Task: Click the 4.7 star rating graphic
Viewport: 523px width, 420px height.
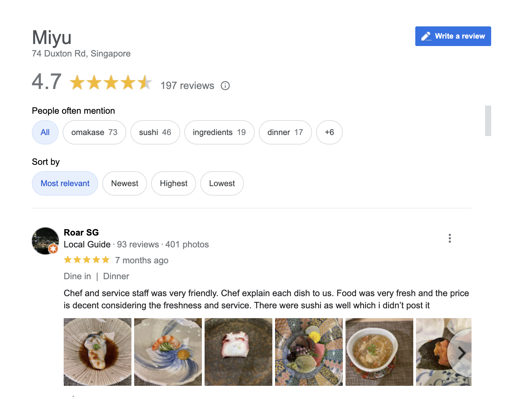Action: point(111,82)
